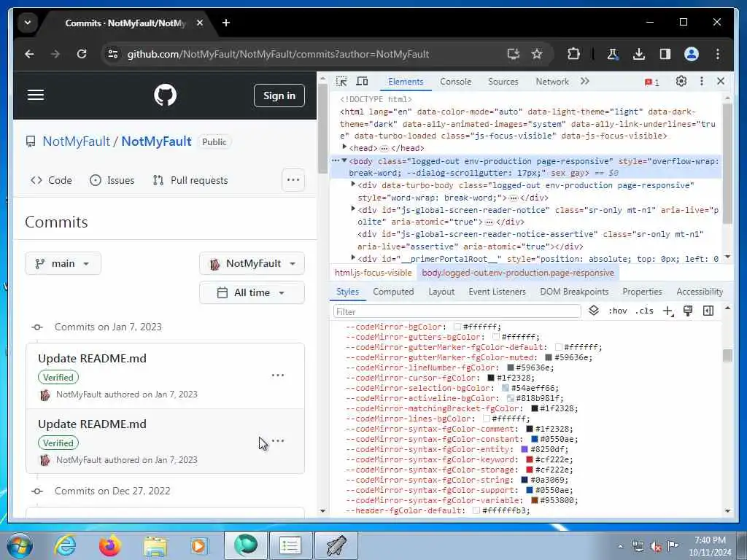Screen dimensions: 747x560
Task: Open the NotMyFault owner link
Action: (76, 141)
